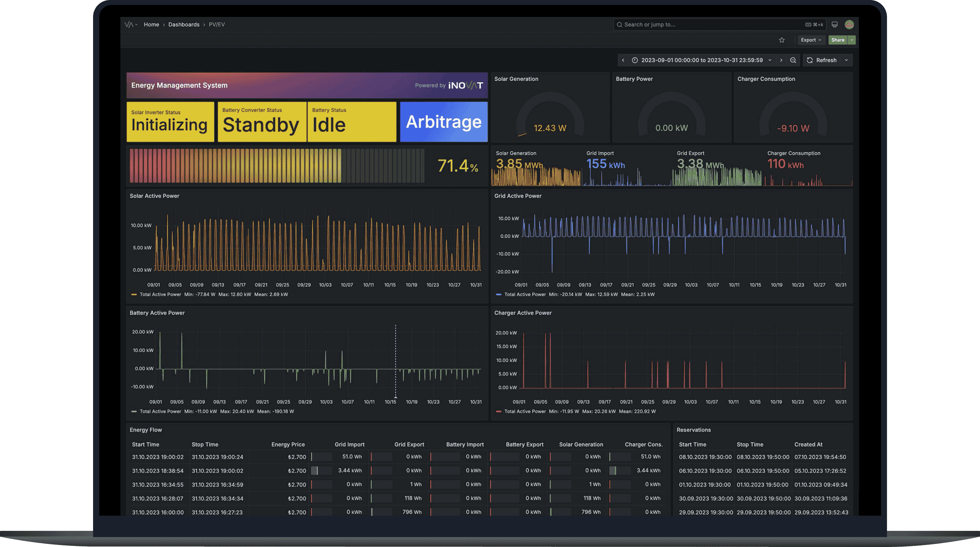Open Dashboards breadcrumb link

(183, 25)
